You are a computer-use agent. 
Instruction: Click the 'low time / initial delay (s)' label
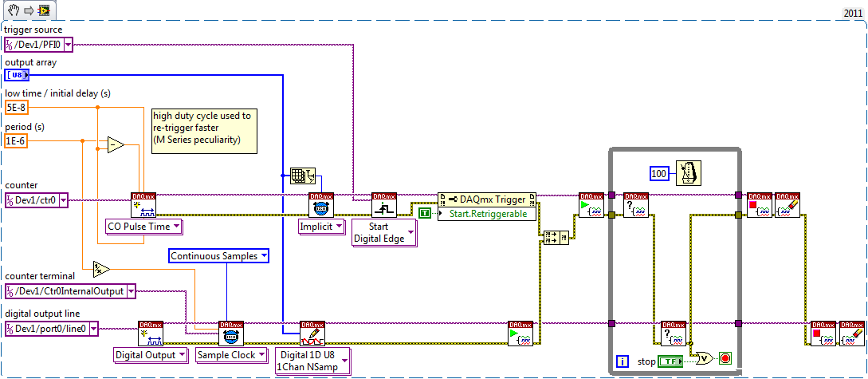[59, 93]
